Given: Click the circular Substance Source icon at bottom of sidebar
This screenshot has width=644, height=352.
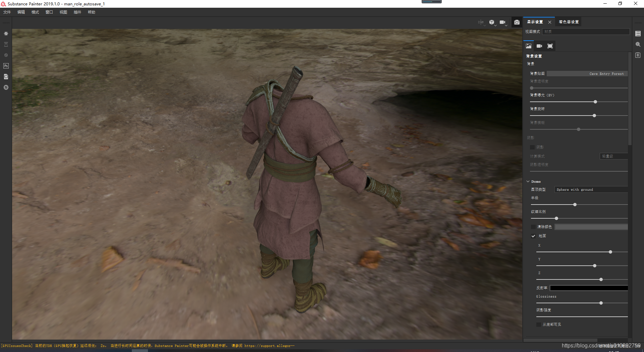Looking at the screenshot, I should [6, 87].
